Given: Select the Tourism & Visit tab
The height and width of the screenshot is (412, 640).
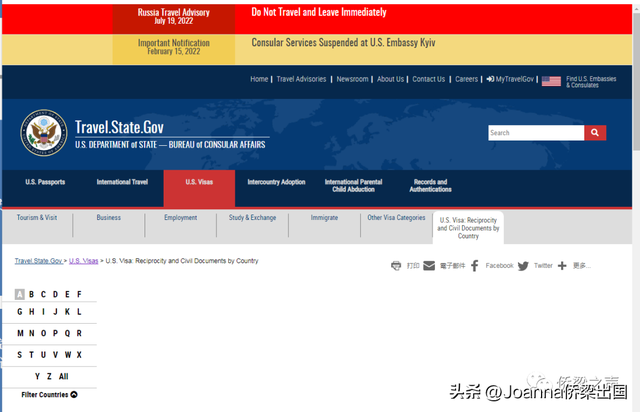Looking at the screenshot, I should pos(37,218).
